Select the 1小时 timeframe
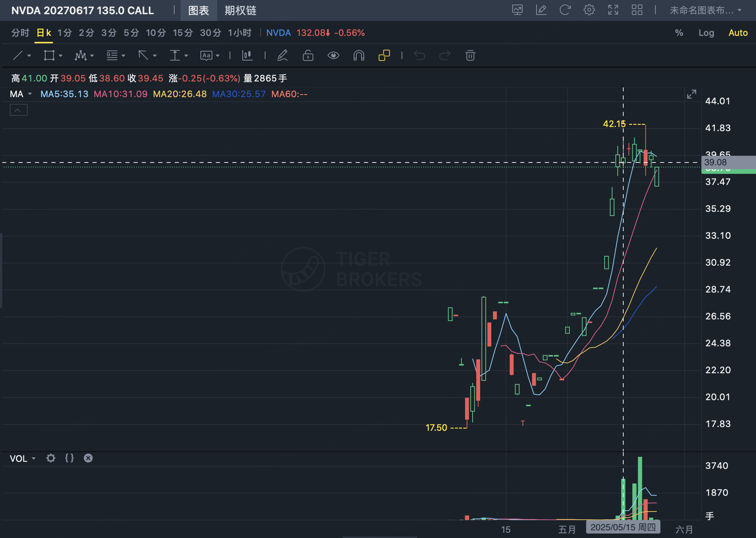 click(240, 33)
